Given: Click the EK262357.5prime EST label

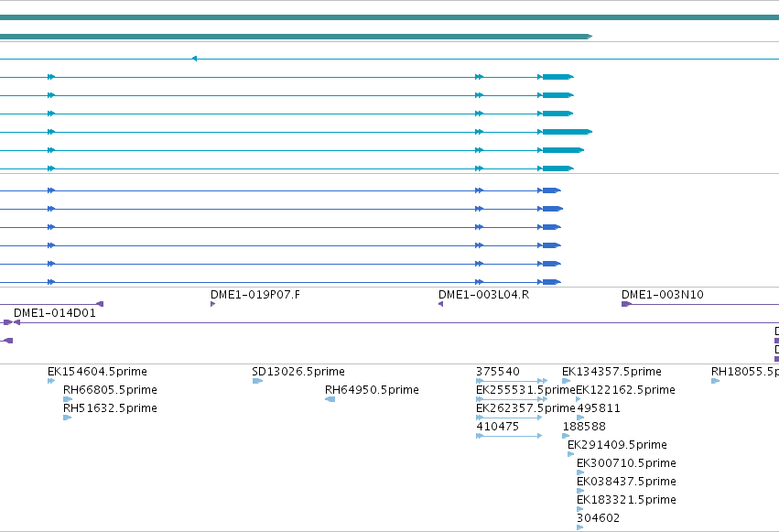Looking at the screenshot, I should pos(525,408).
